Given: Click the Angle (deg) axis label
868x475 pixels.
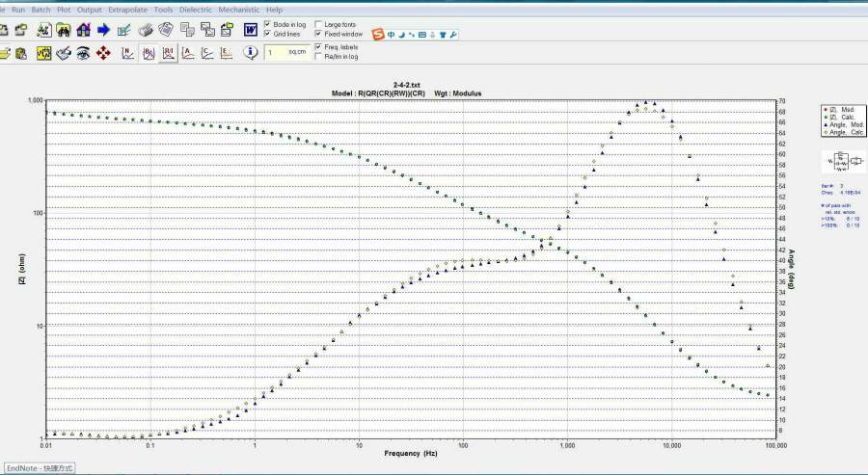Looking at the screenshot, I should click(792, 270).
